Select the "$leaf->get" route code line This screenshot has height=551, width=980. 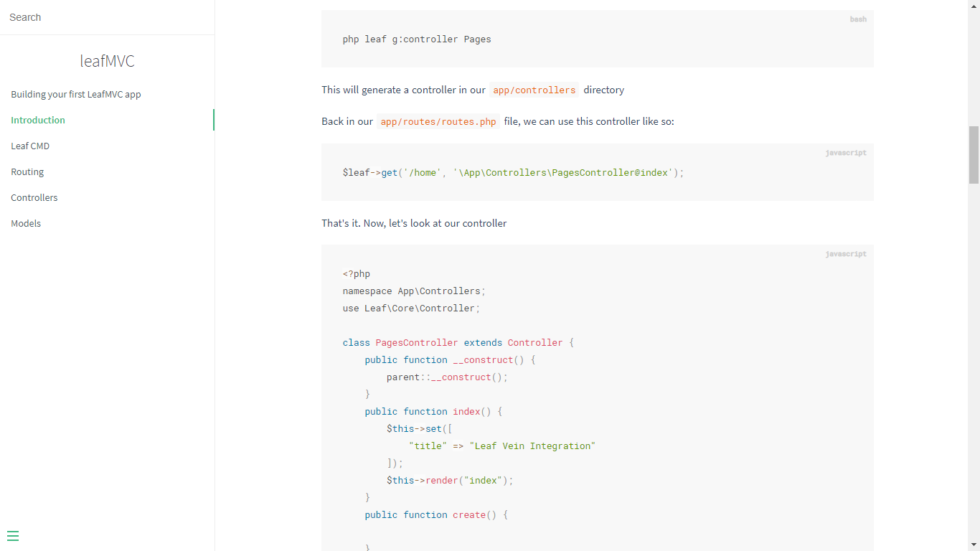(512, 172)
